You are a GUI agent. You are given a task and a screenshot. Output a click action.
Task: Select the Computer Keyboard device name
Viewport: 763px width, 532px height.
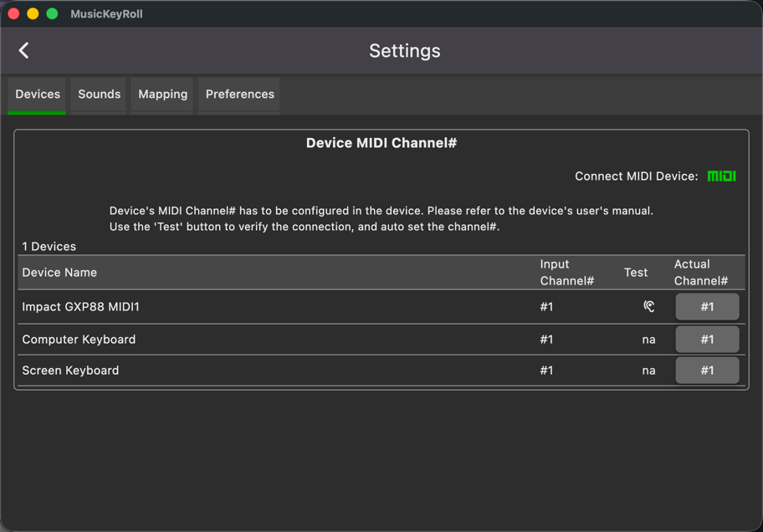click(x=79, y=340)
